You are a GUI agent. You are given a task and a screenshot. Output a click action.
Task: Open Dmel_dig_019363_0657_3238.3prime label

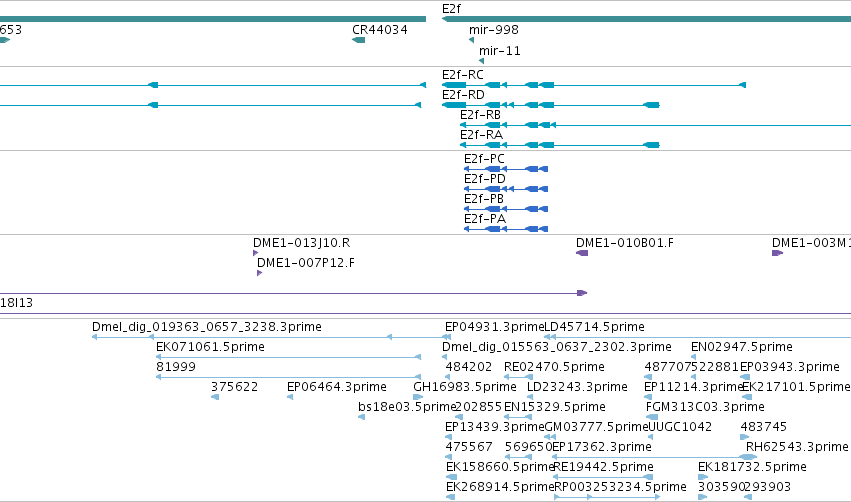point(207,327)
